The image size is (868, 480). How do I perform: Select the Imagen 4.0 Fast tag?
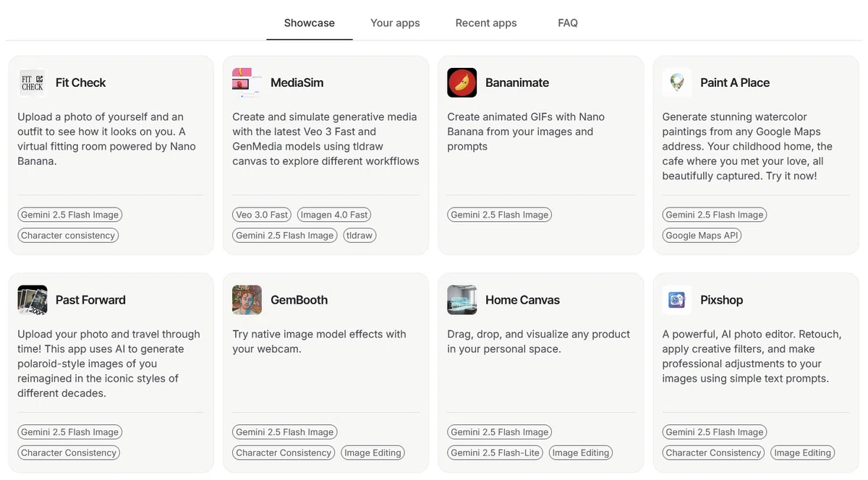pos(334,215)
